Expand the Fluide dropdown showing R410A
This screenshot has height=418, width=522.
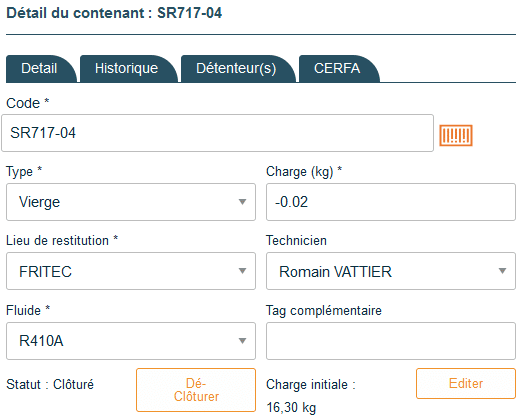(131, 341)
